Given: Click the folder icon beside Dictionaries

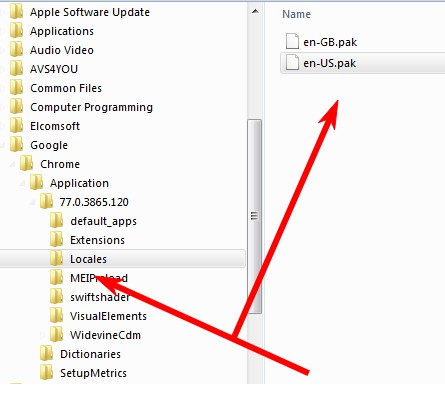Looking at the screenshot, I should click(x=47, y=354).
